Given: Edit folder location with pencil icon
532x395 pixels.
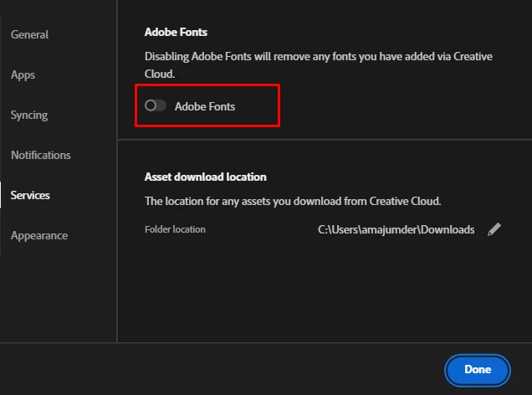Looking at the screenshot, I should pos(494,229).
